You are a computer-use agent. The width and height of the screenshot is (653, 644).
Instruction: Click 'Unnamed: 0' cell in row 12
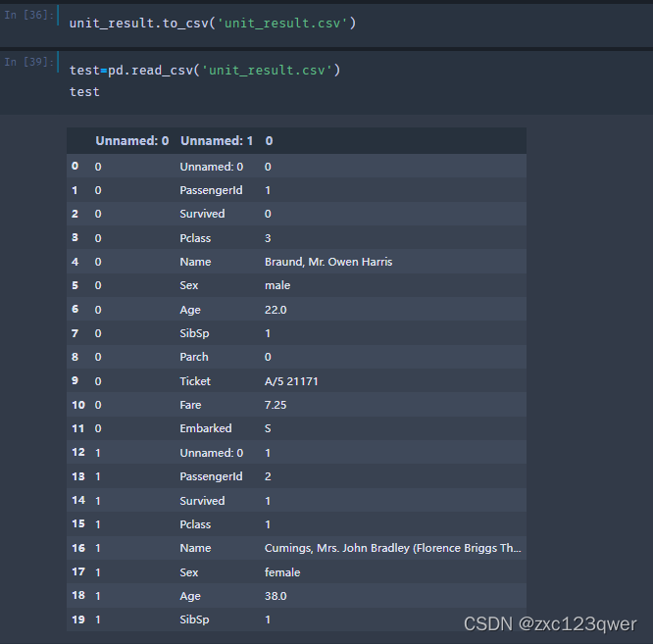point(212,453)
